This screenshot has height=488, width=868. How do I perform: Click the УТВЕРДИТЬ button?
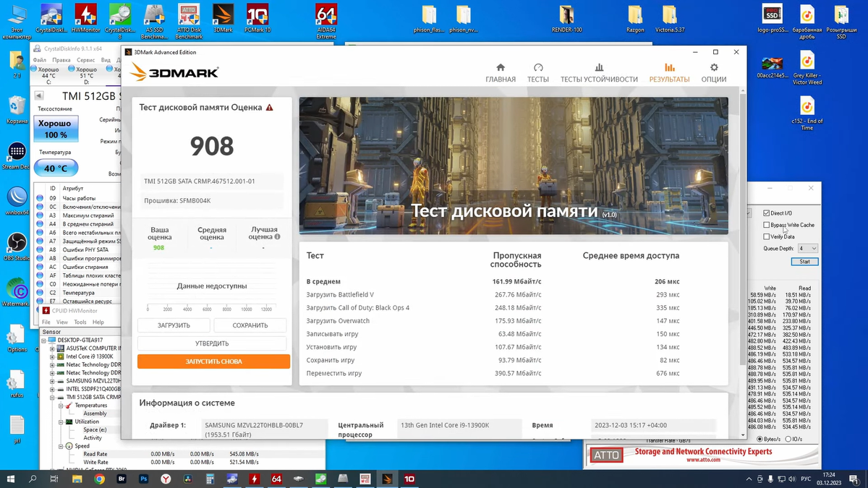coord(212,343)
